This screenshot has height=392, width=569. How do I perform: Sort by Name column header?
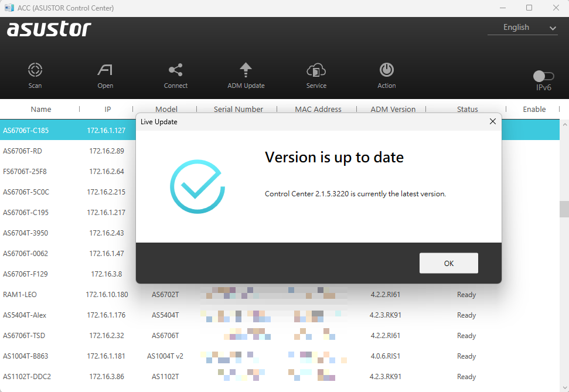click(40, 109)
